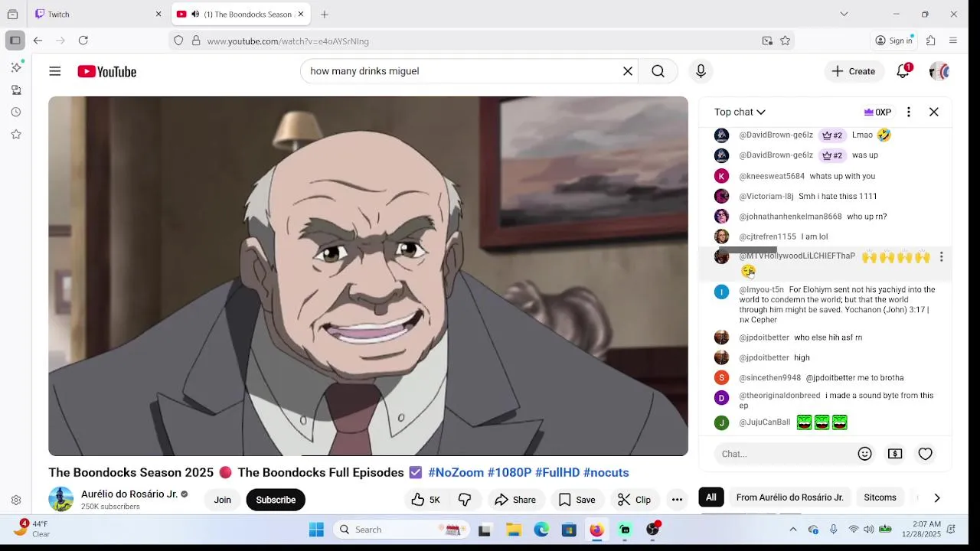Open the chat emoji picker
The height and width of the screenshot is (551, 980).
pyautogui.click(x=865, y=454)
